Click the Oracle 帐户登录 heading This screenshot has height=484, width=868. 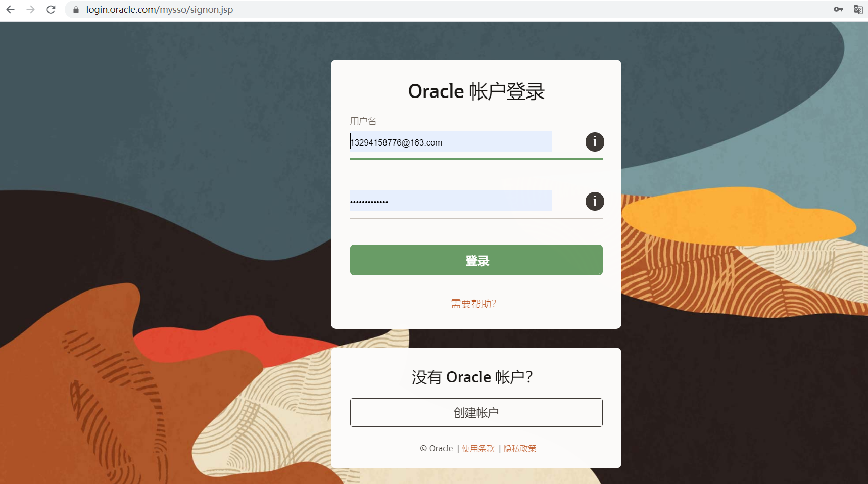click(476, 91)
